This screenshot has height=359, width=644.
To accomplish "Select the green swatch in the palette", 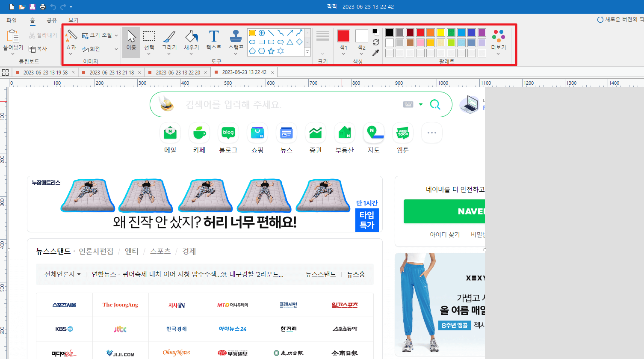I will [x=452, y=32].
